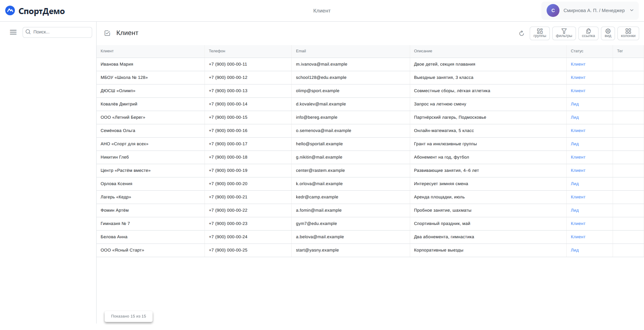Click the email a.fomin@mail.example
This screenshot has width=644, height=330.
(319, 210)
